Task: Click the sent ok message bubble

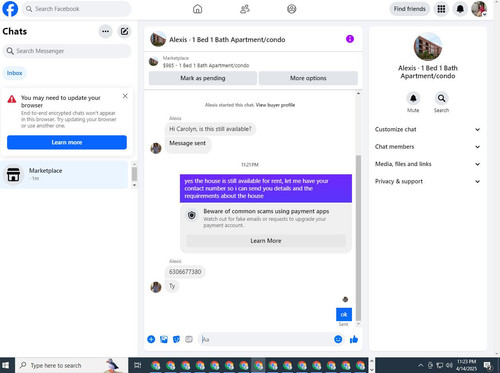Action: (x=344, y=314)
